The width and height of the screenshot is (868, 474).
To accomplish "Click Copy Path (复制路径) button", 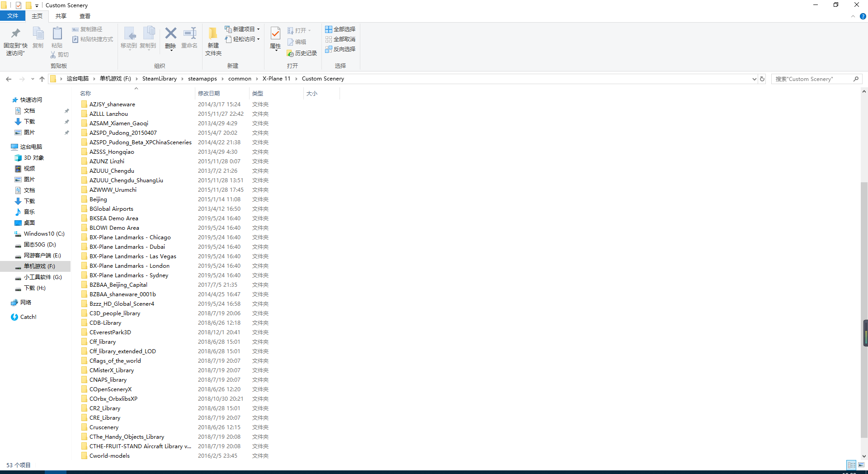I will pyautogui.click(x=87, y=29).
